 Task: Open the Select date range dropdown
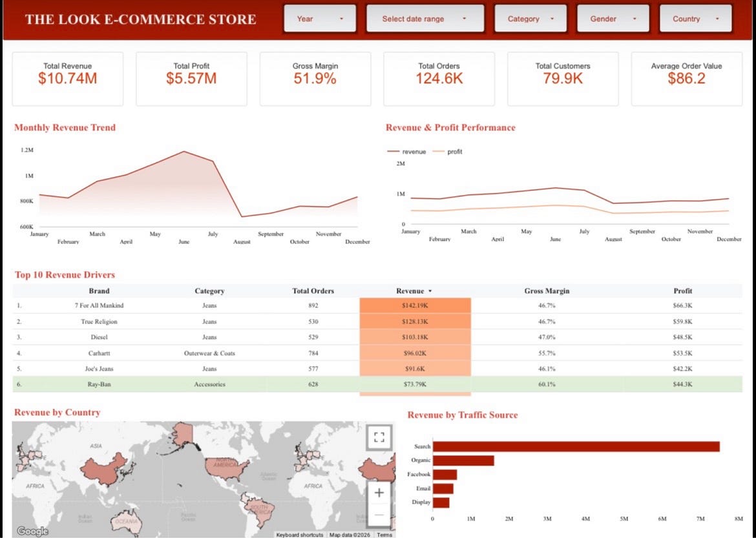click(x=425, y=19)
